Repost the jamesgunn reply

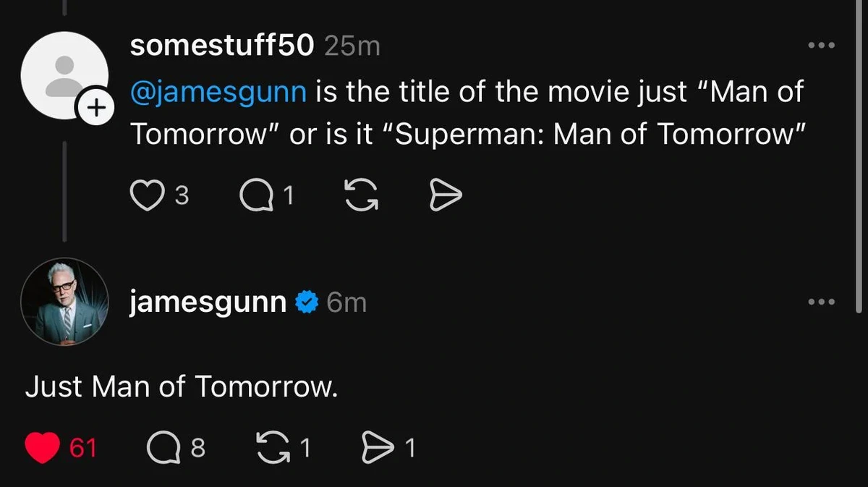(x=273, y=449)
